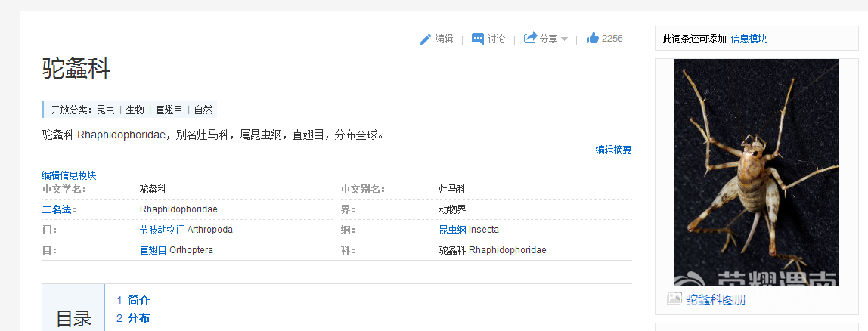The image size is (868, 331).
Task: Select the 自然 category tag
Action: point(203,110)
